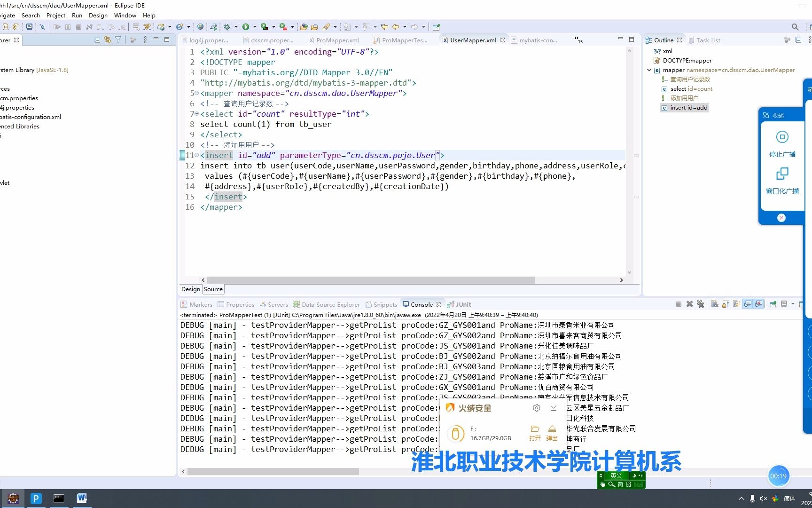Click 弹出 to eject drive F
The width and height of the screenshot is (812, 508).
pos(552,433)
